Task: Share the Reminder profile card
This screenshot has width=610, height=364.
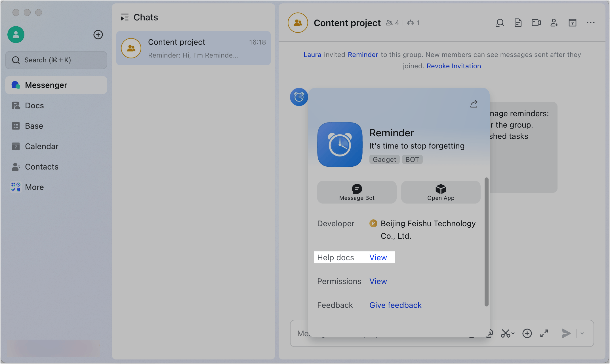Action: click(x=474, y=104)
